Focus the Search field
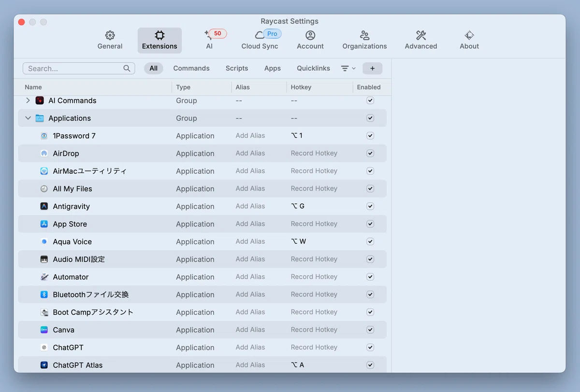This screenshot has height=392, width=580. 79,69
